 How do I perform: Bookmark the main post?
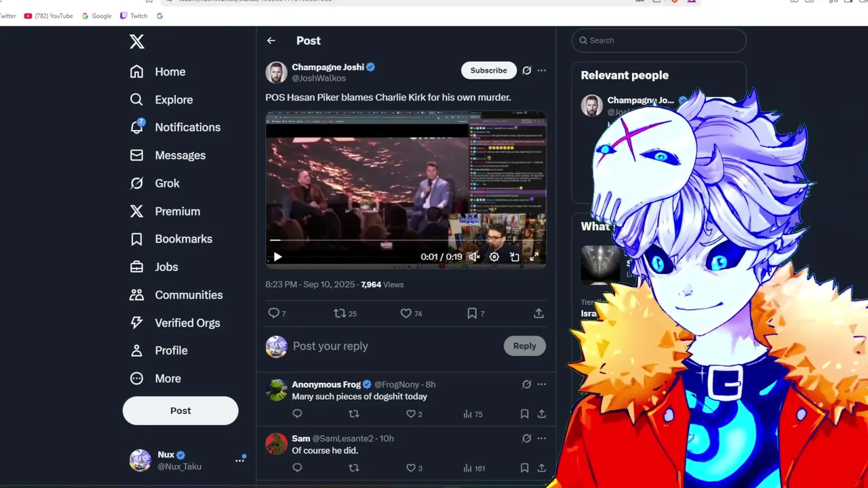(475, 313)
